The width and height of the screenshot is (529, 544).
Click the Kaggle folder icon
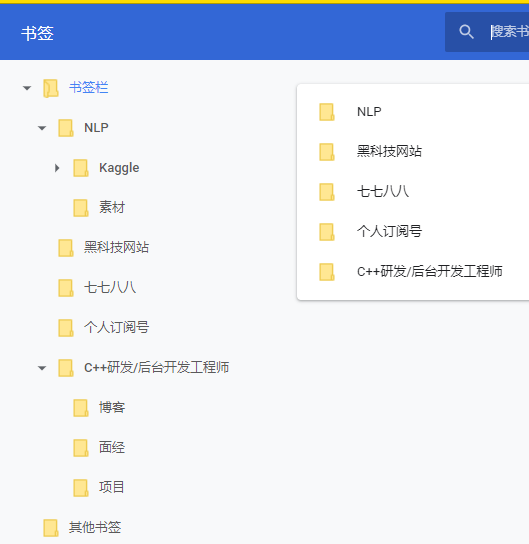[x=81, y=168]
